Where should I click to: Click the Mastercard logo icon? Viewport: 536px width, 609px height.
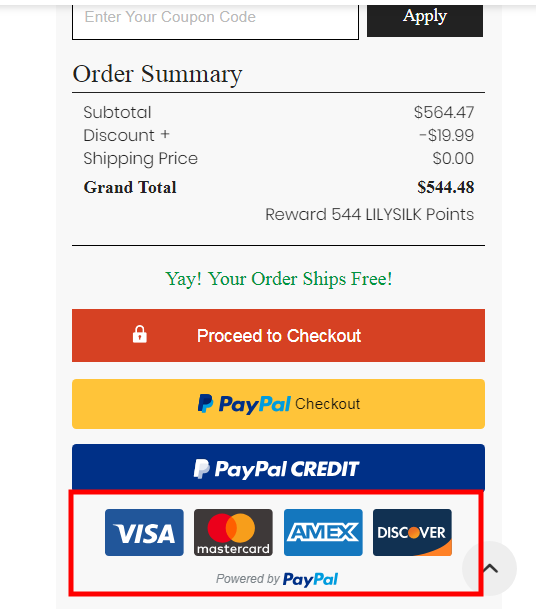[233, 532]
